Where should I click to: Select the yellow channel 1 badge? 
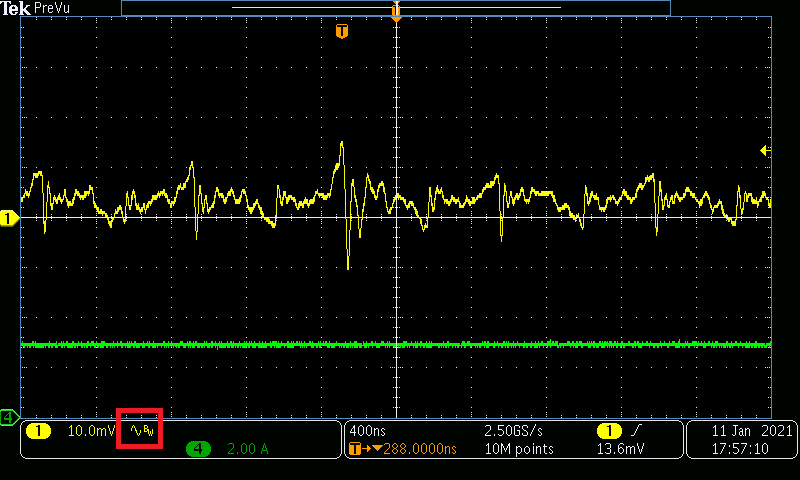[x=38, y=431]
